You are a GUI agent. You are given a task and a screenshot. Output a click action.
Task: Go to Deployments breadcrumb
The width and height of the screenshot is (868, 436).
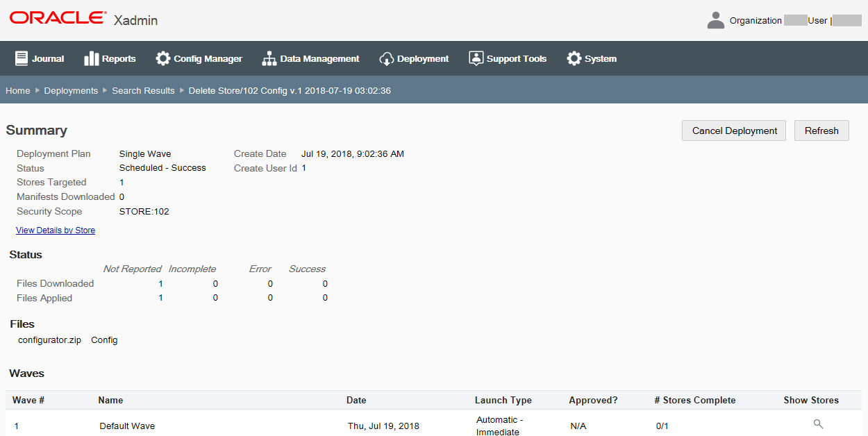[x=71, y=90]
